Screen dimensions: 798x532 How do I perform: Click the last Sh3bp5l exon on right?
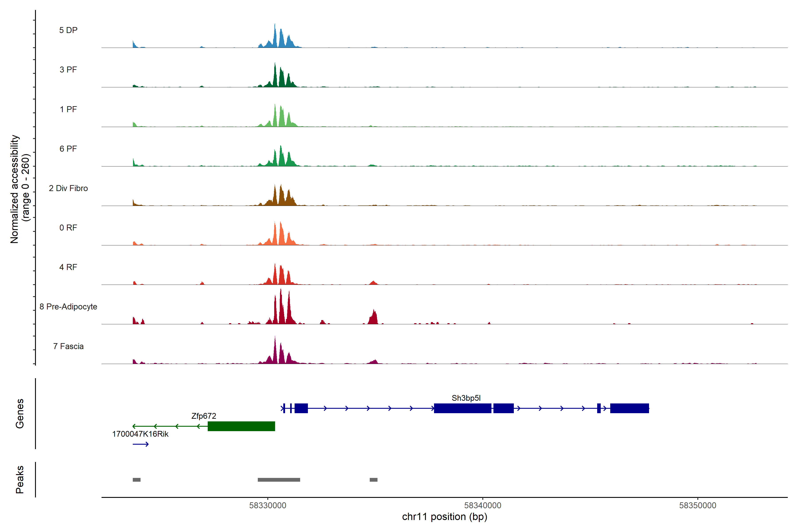tap(629, 408)
